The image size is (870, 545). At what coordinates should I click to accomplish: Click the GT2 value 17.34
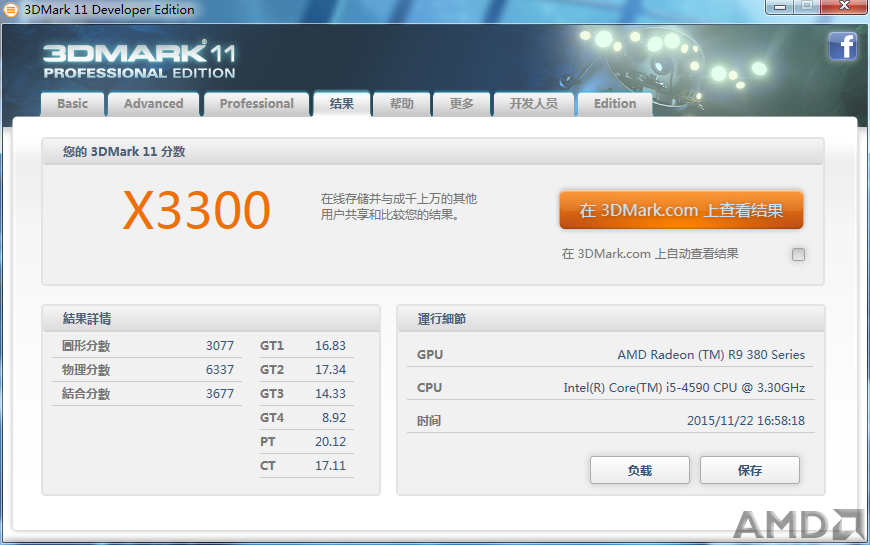(330, 370)
